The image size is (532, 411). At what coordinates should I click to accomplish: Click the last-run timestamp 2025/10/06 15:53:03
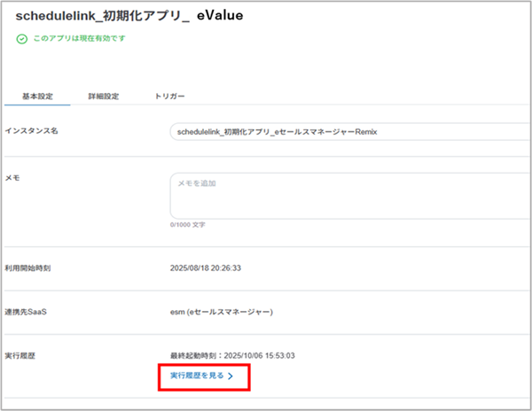(270, 354)
